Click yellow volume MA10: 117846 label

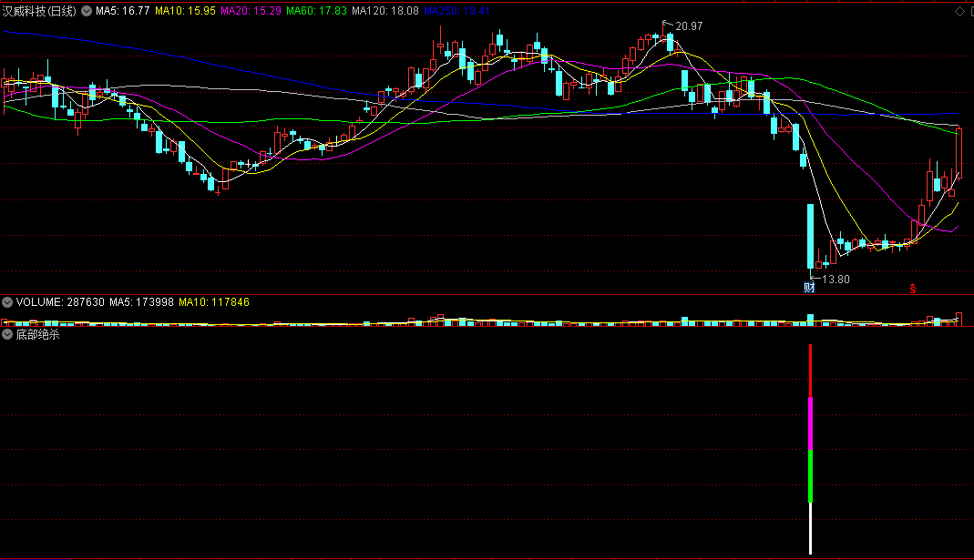pyautogui.click(x=214, y=302)
